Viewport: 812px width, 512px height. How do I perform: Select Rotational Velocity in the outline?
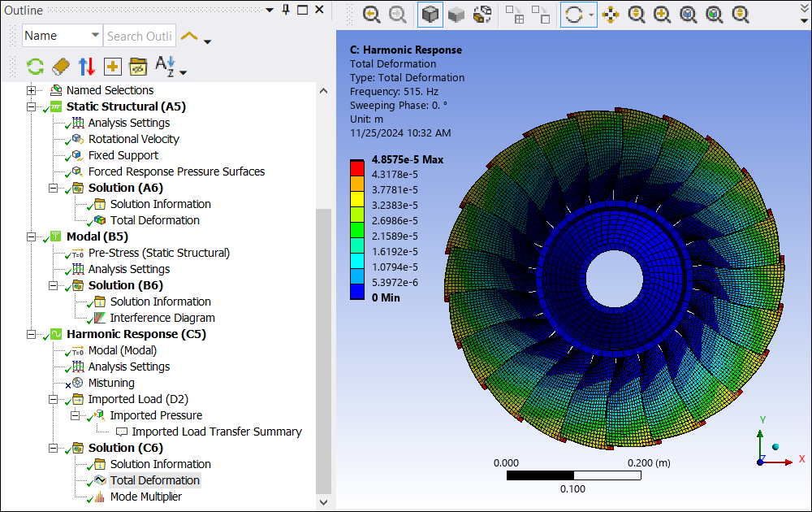click(133, 139)
